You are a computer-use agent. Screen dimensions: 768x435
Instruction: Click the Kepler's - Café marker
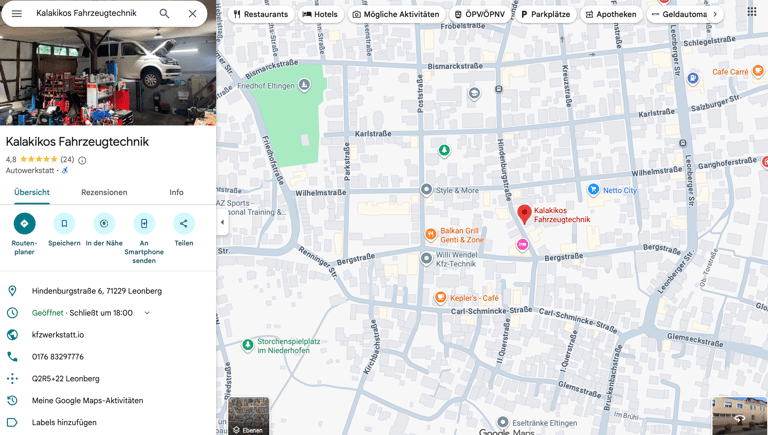(x=440, y=297)
